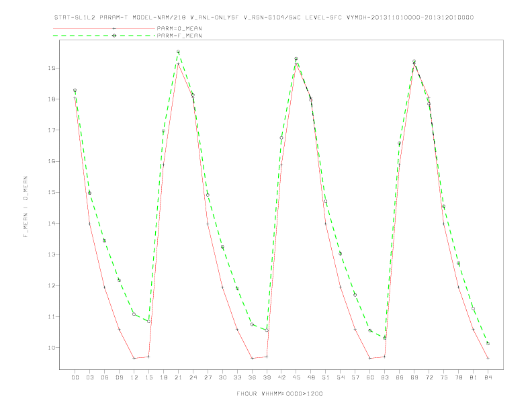Click x-axis tick label 24

tap(193, 377)
